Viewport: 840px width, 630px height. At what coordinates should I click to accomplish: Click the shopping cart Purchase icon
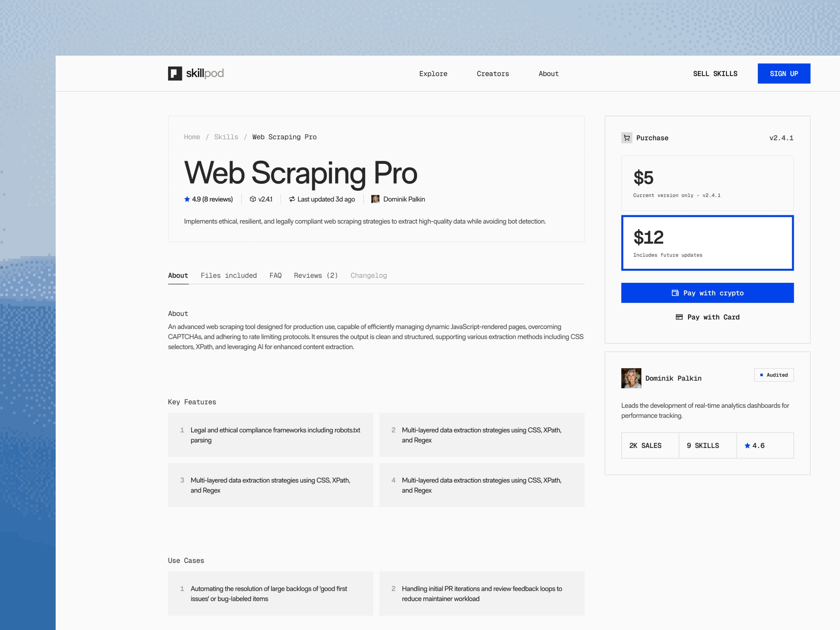626,138
